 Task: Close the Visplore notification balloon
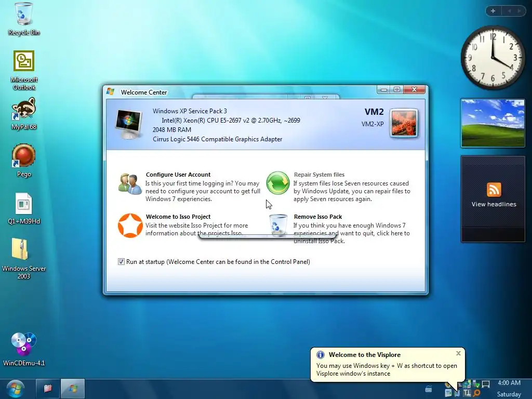point(458,353)
